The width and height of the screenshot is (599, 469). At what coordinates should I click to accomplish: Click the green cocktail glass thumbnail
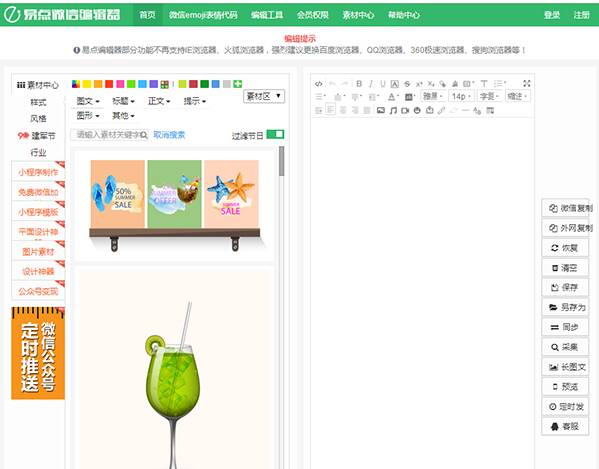[x=174, y=369]
